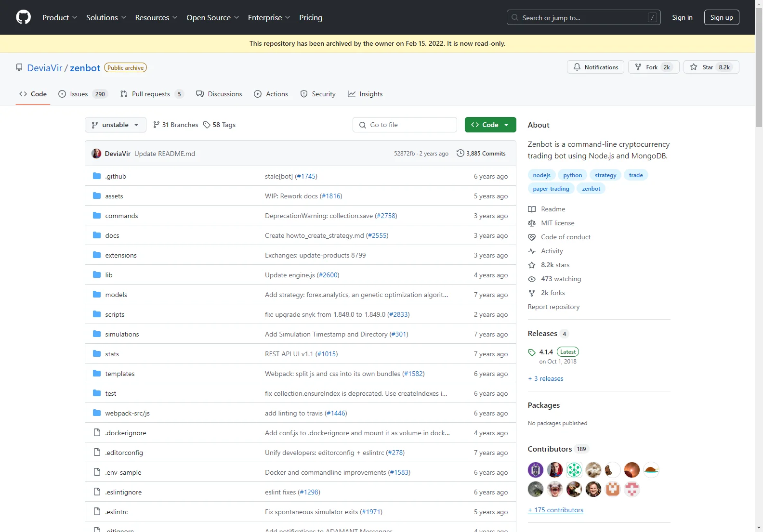763x532 pixels.
Task: Expand the Resources menu
Action: [156, 17]
